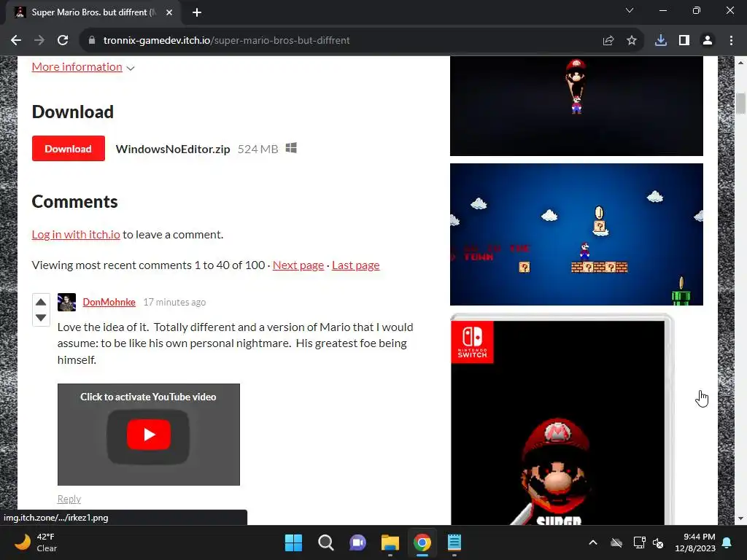Click scrollbar up arrow
Screen dimensions: 747x560
[740, 63]
